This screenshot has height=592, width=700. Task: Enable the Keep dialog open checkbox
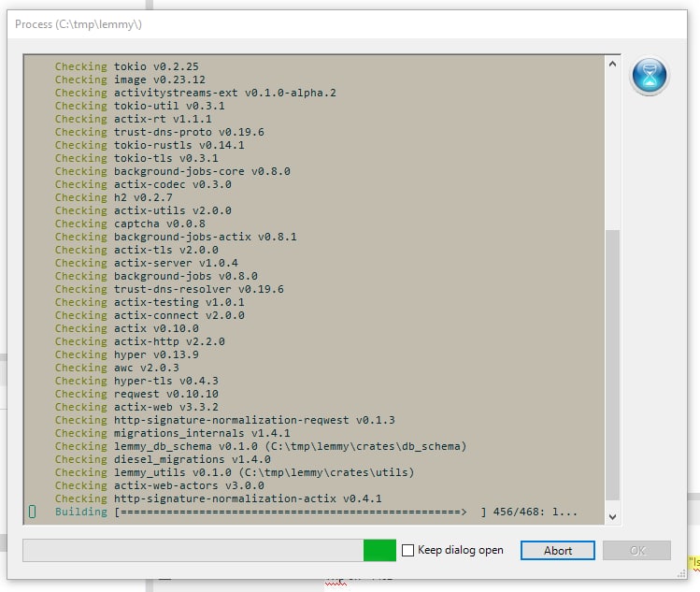tap(407, 550)
